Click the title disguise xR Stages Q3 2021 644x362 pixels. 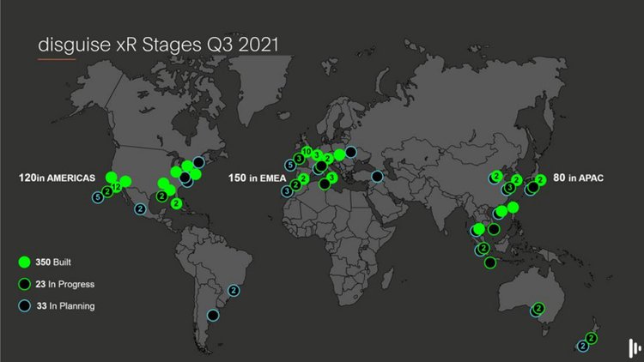[159, 45]
